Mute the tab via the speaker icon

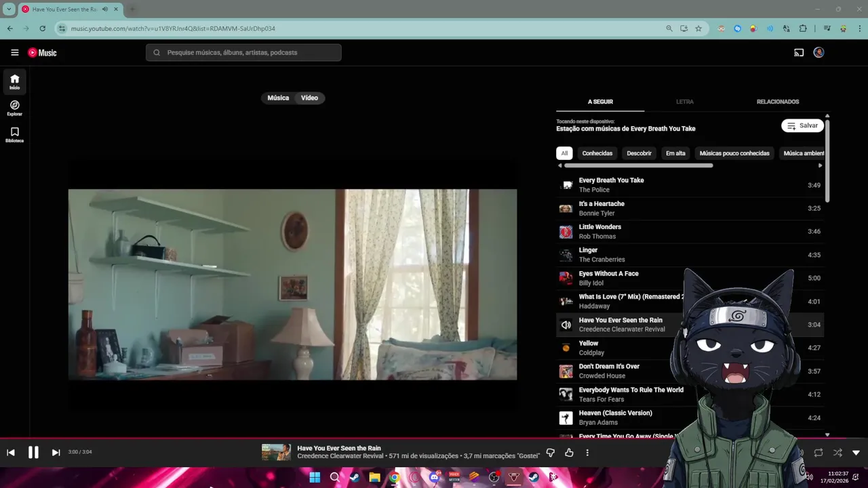104,9
